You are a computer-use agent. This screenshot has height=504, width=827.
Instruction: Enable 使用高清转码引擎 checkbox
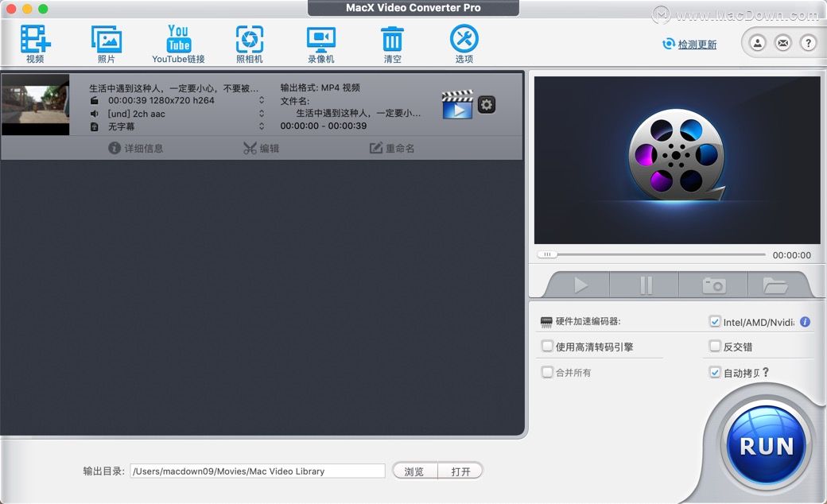(x=547, y=347)
